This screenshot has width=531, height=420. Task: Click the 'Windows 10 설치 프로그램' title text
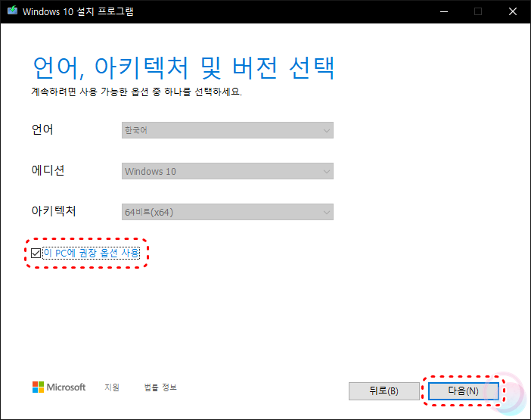pos(78,11)
